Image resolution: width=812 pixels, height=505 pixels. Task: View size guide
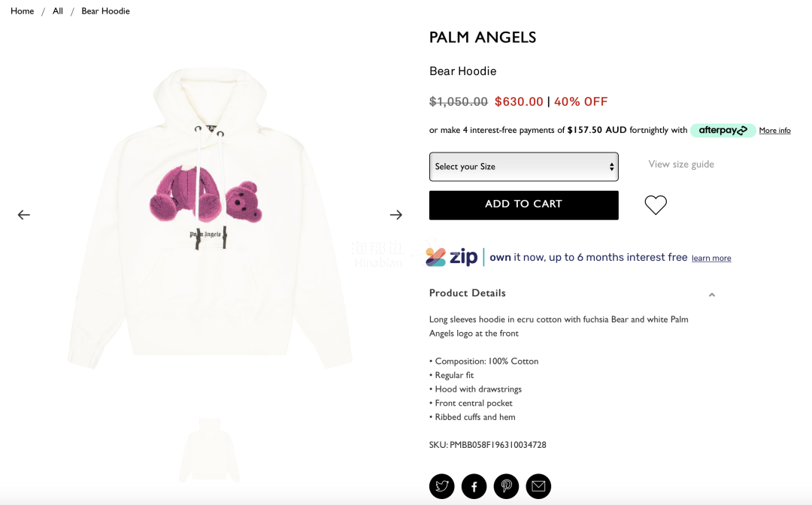681,164
